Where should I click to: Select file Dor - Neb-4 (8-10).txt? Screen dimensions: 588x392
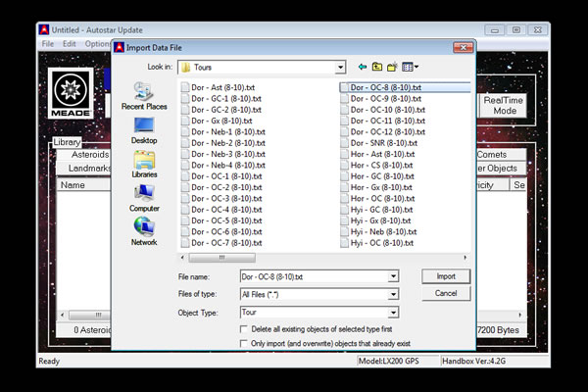[223, 165]
